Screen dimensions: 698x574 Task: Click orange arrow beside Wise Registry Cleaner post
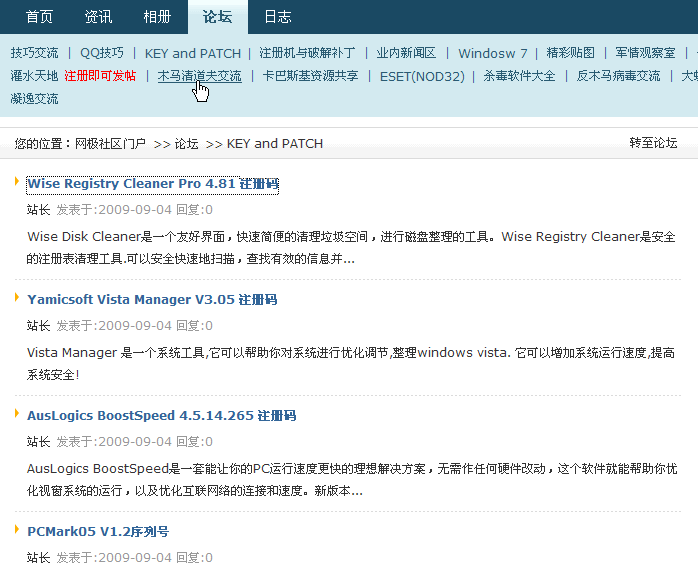point(17,181)
